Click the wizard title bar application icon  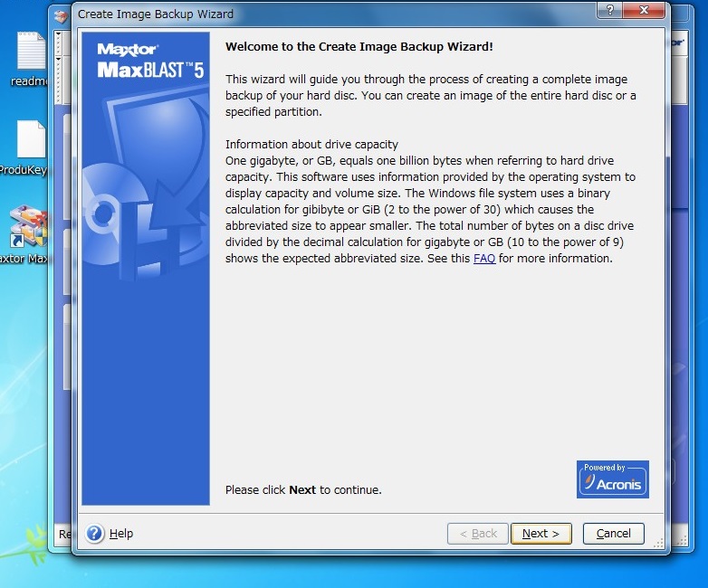pos(61,15)
